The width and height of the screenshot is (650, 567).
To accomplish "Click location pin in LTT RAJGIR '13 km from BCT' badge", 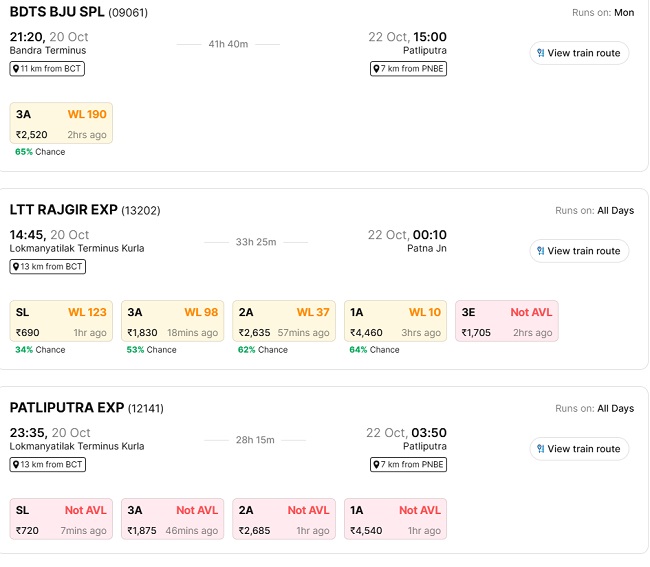I will pos(17,267).
